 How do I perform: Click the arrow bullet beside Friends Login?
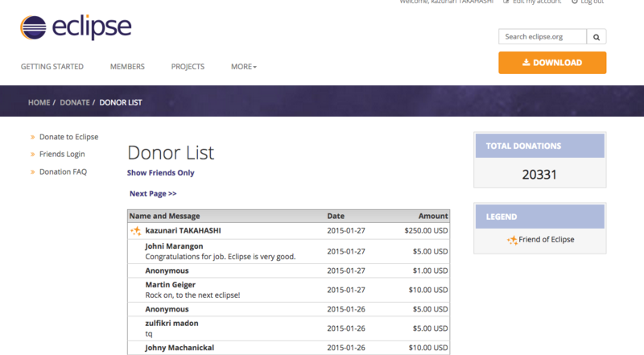[32, 155]
